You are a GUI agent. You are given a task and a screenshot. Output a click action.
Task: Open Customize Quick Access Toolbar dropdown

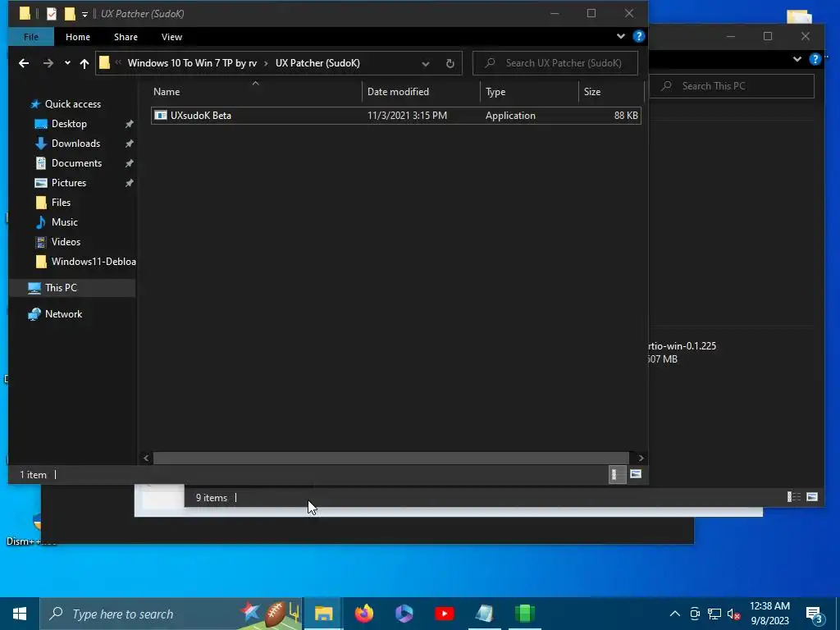[x=84, y=15]
